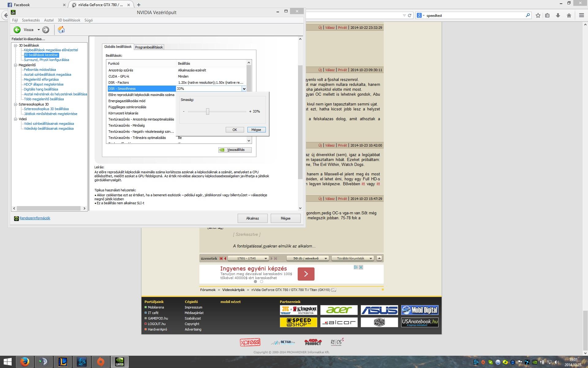Open the Súgó menu
The height and width of the screenshot is (368, 588).
[x=89, y=20]
